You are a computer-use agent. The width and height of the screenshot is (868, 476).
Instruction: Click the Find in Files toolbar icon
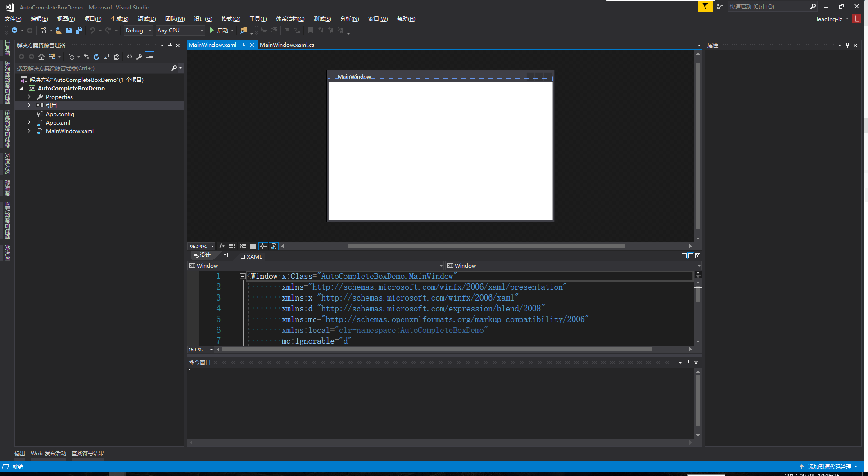pyautogui.click(x=244, y=31)
